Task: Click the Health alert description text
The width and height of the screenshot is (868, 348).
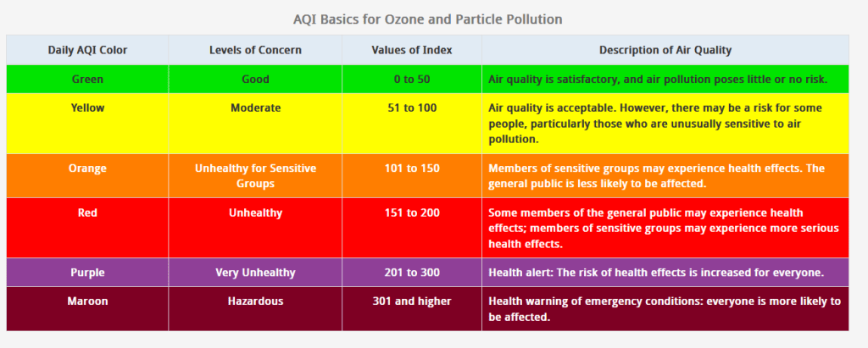Action: click(x=656, y=273)
